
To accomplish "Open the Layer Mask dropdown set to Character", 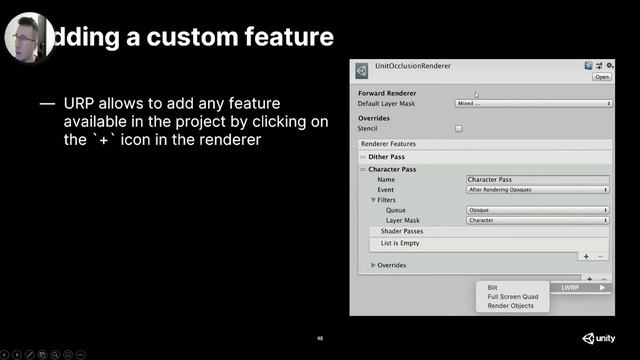I will point(538,220).
